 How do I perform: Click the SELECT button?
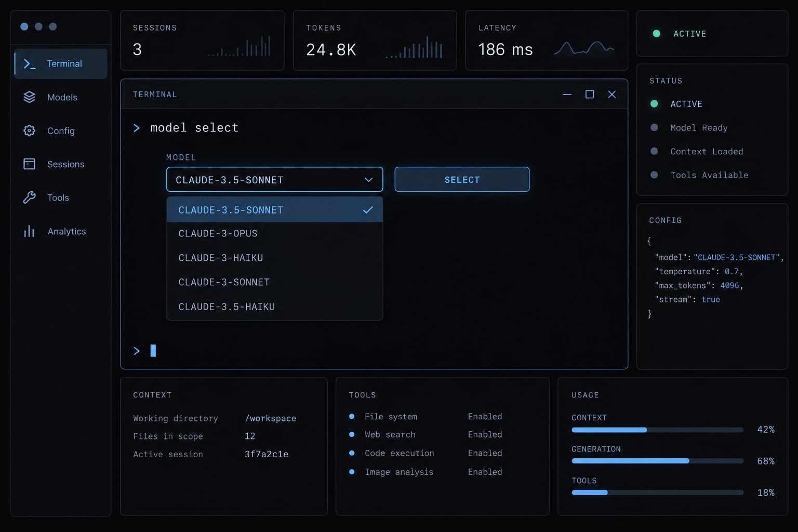tap(462, 180)
